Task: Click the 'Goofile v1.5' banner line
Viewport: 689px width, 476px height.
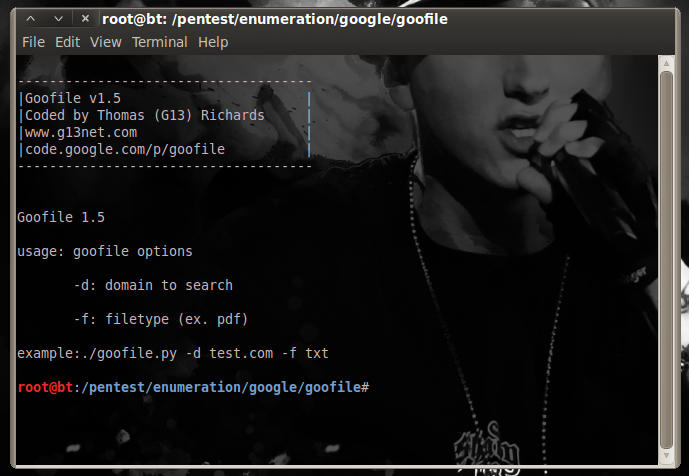Action: click(73, 98)
